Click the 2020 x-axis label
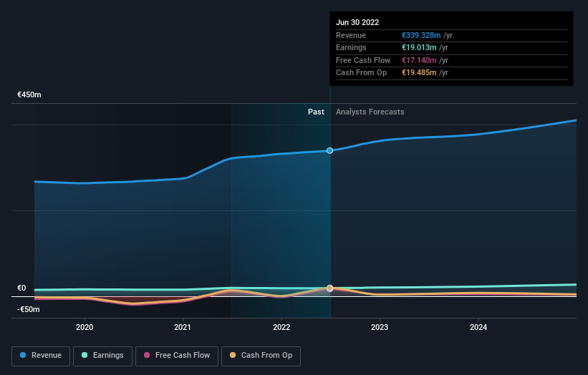The width and height of the screenshot is (588, 375). [85, 328]
